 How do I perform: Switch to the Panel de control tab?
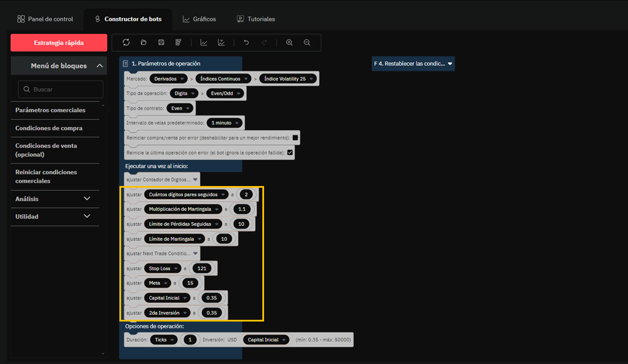45,19
